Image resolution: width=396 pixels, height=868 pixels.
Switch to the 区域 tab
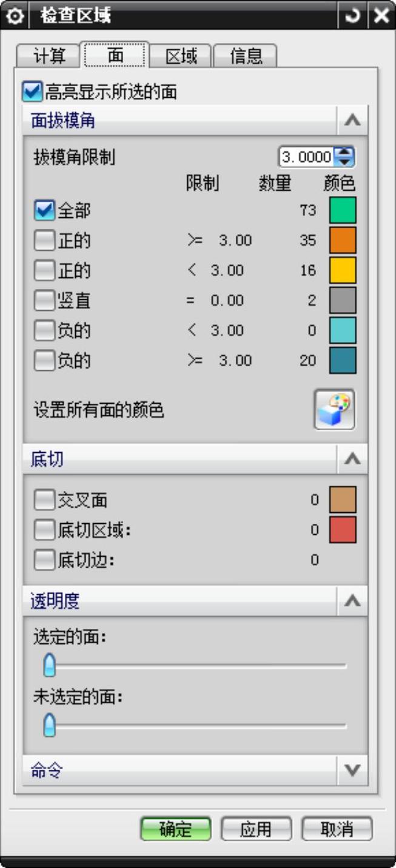click(x=181, y=56)
